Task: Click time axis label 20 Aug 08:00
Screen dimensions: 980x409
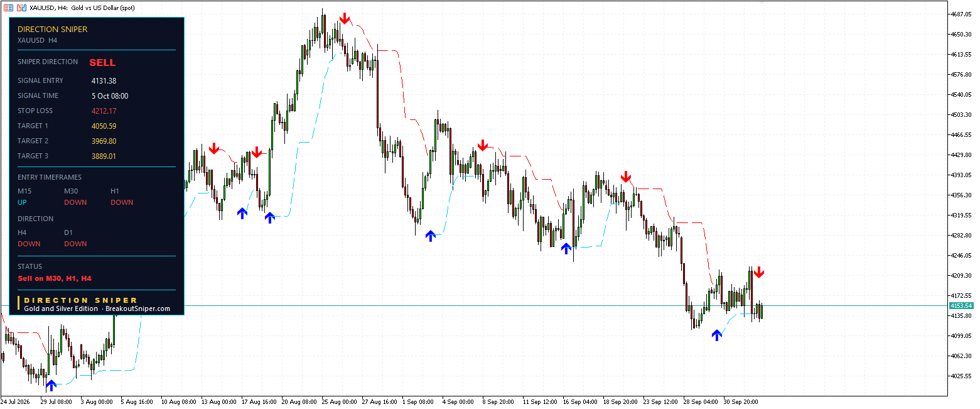Action: click(299, 401)
